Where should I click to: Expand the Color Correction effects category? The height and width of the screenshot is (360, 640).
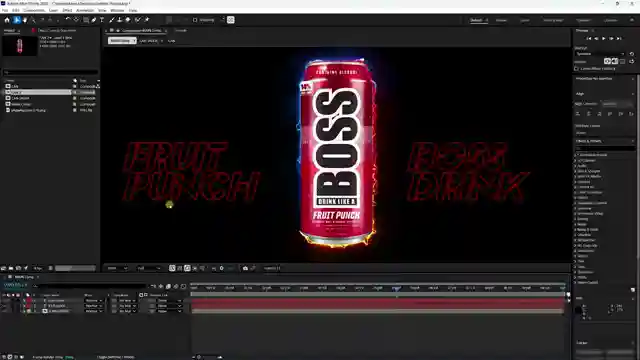tap(576, 192)
